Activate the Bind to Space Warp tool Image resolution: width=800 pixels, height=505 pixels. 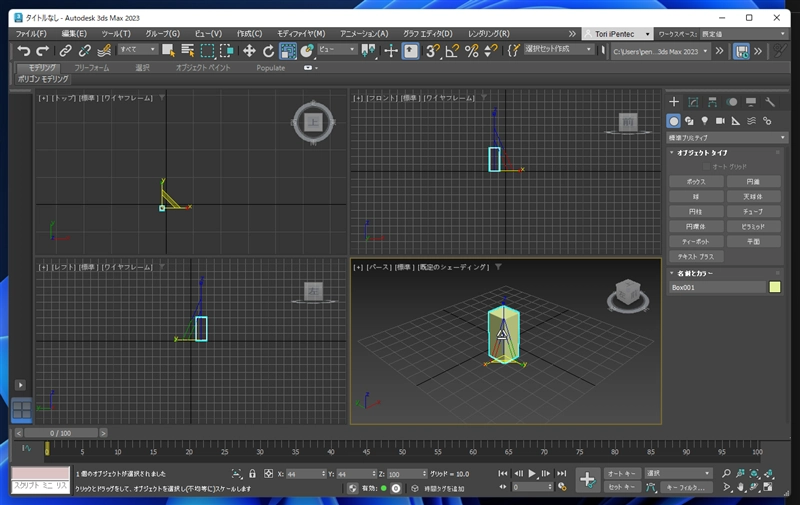104,50
